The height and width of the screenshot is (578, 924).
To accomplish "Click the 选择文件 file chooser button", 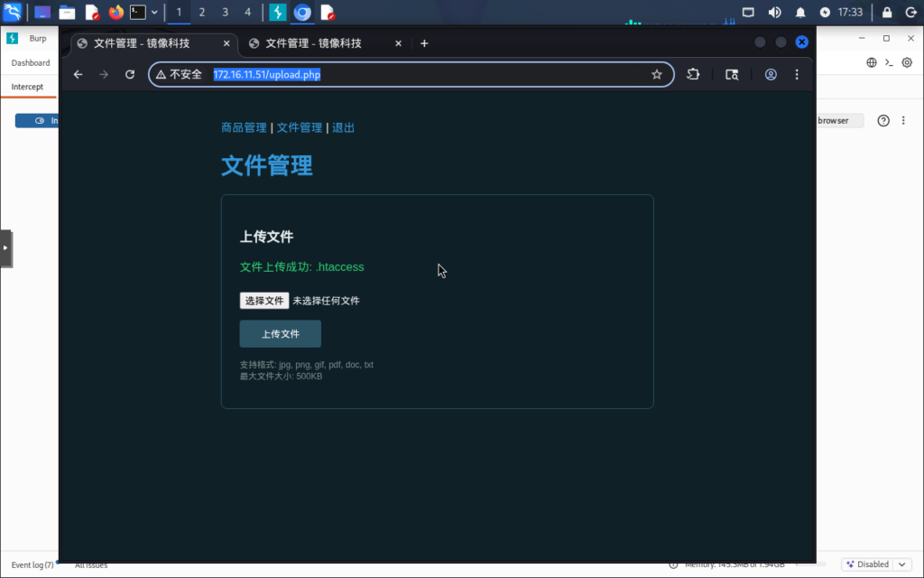I will click(x=263, y=301).
